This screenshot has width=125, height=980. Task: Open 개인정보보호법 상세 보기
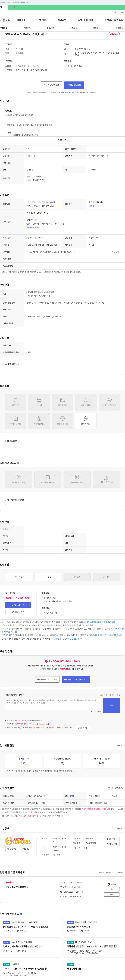47,679
